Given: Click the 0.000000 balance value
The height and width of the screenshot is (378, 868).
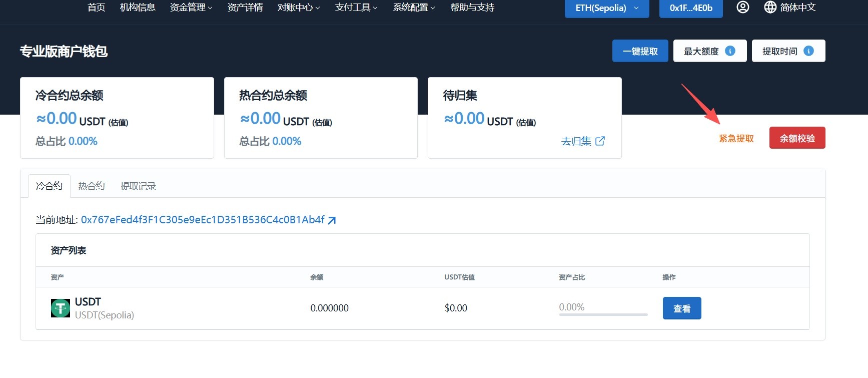Looking at the screenshot, I should (x=330, y=308).
